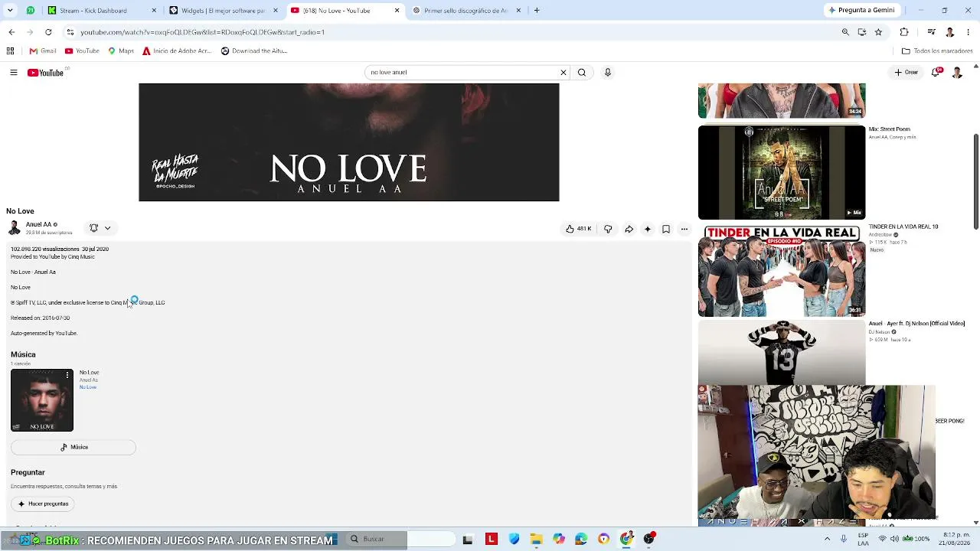980x551 pixels.
Task: Run the search with the magnifier button
Action: 582,73
